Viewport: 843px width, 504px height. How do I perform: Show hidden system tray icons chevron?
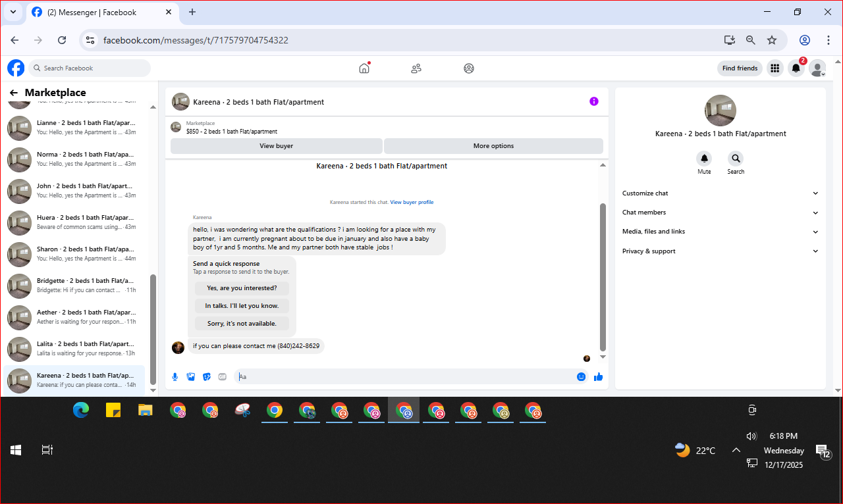pyautogui.click(x=736, y=450)
